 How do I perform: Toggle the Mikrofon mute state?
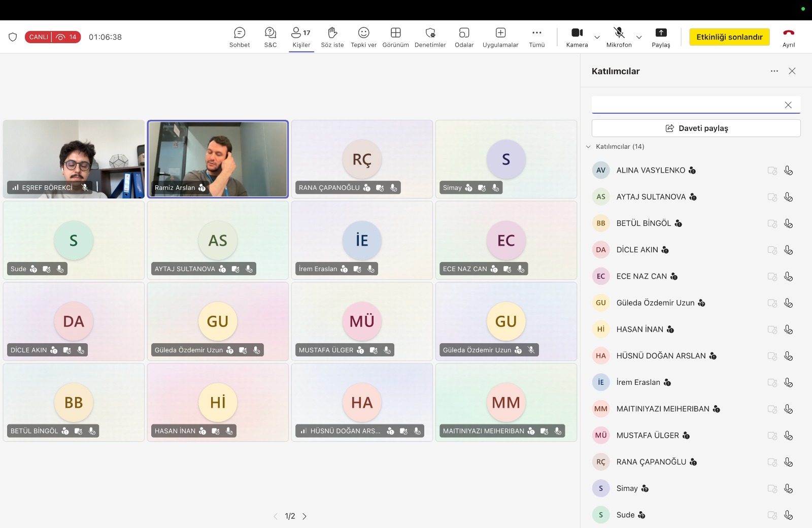click(619, 38)
